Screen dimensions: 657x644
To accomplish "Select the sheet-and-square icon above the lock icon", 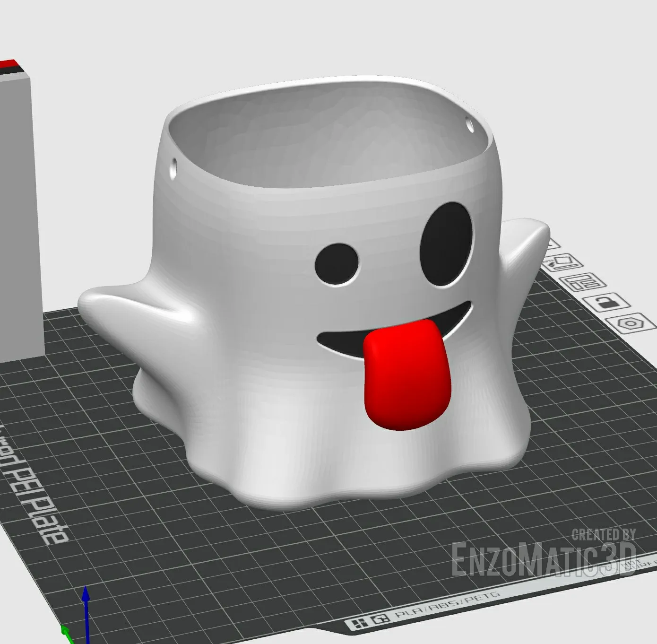I will coord(565,262).
